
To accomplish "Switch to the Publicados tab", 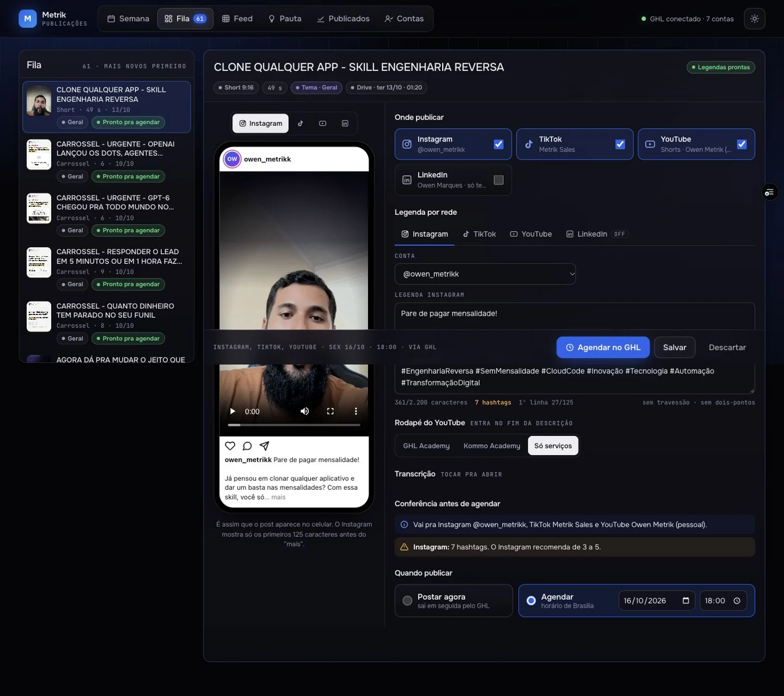I will [x=344, y=19].
